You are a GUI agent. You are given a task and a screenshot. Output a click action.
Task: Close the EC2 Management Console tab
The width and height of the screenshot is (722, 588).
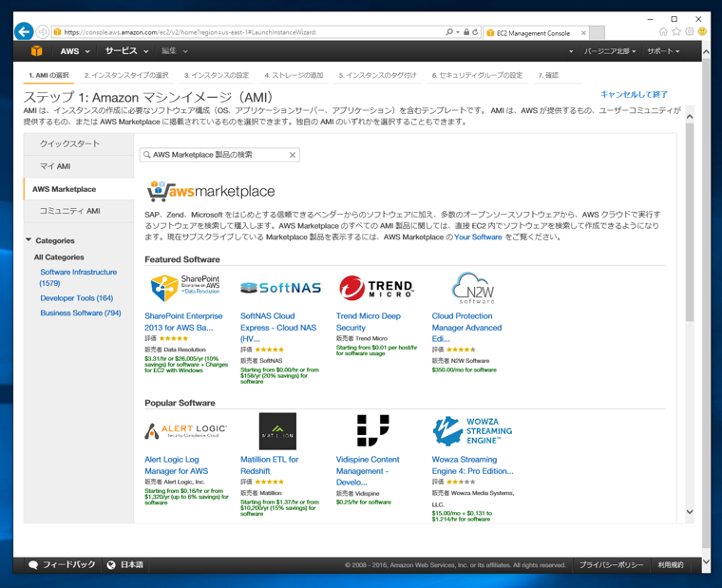tap(583, 33)
